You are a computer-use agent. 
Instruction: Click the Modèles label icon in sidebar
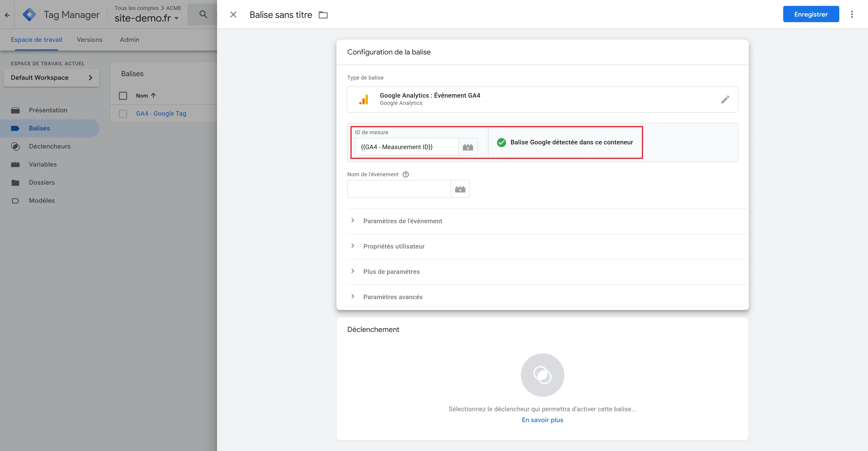[15, 201]
